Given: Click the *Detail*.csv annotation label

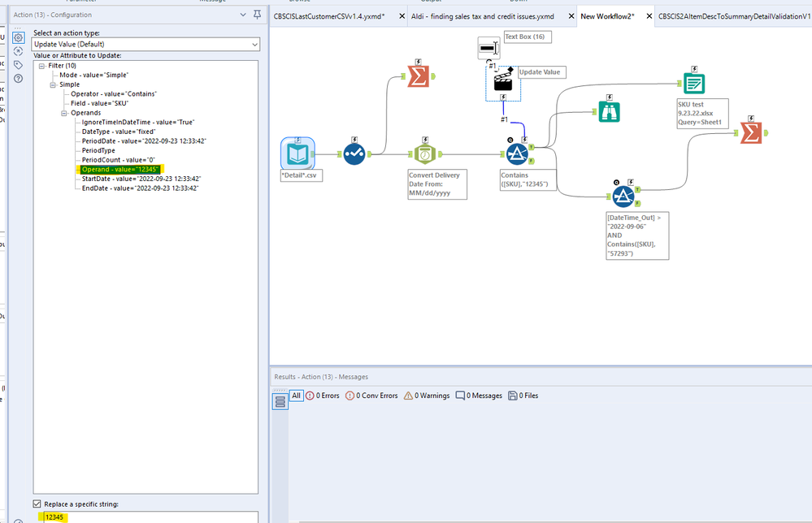Looking at the screenshot, I should point(301,176).
